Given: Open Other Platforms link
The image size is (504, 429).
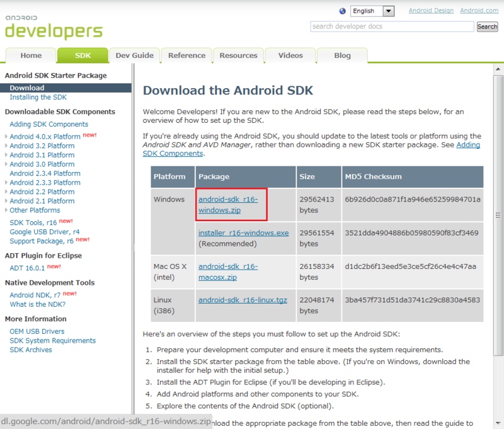Looking at the screenshot, I should pos(35,210).
